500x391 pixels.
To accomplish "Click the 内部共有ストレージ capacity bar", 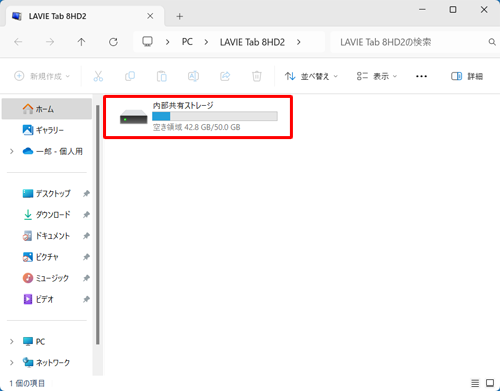I will point(215,116).
